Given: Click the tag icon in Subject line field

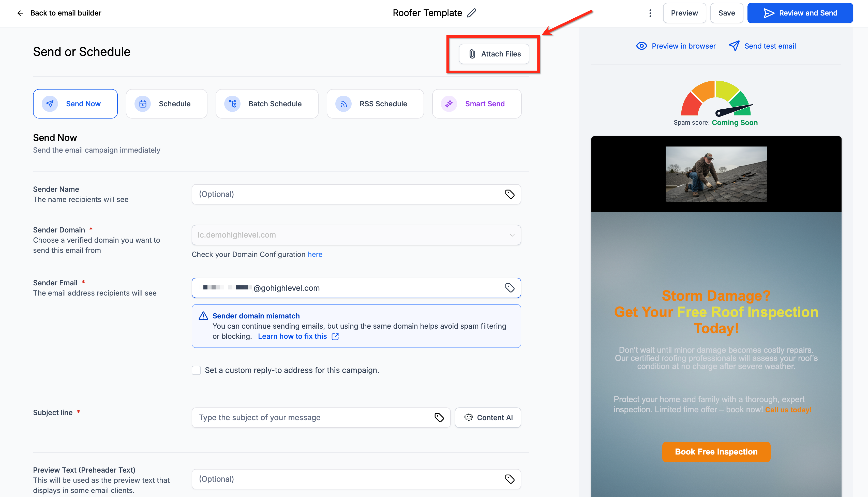Looking at the screenshot, I should [x=439, y=417].
